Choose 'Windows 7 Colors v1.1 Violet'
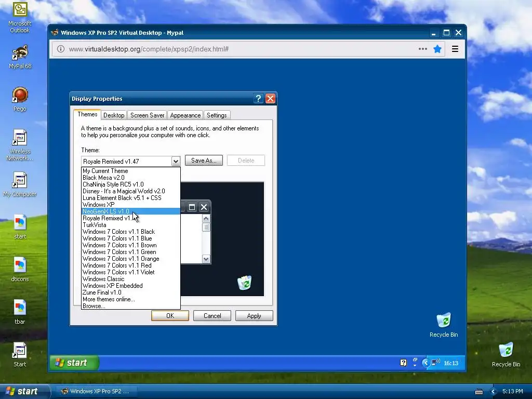This screenshot has width=532, height=399. click(130, 272)
